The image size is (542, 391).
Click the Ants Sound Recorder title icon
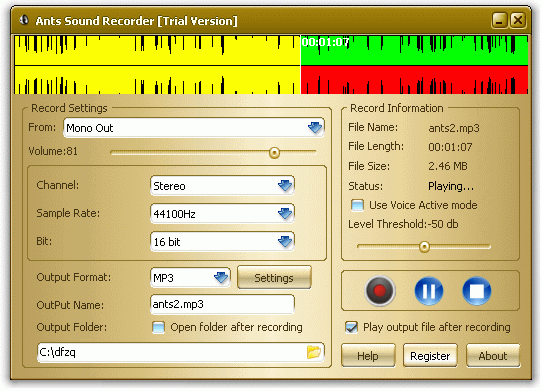pyautogui.click(x=24, y=20)
